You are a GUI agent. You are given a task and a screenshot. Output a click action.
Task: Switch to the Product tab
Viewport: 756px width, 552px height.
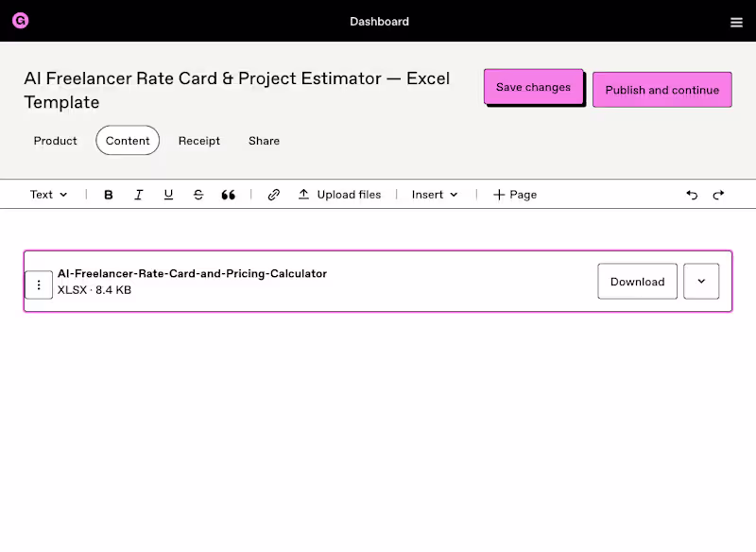coord(55,140)
